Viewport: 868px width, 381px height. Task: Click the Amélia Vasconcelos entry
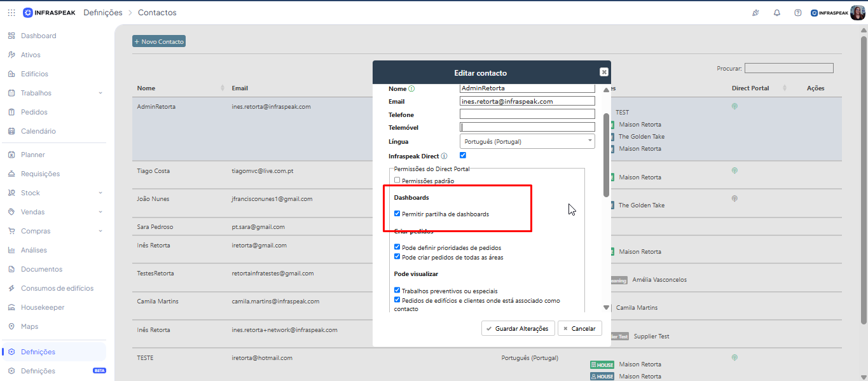pos(659,279)
